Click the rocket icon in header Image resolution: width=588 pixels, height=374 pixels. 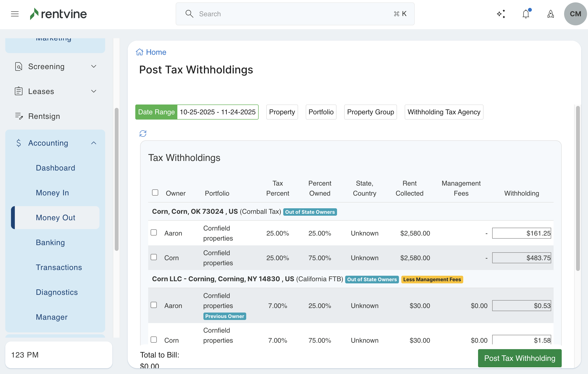click(x=550, y=14)
